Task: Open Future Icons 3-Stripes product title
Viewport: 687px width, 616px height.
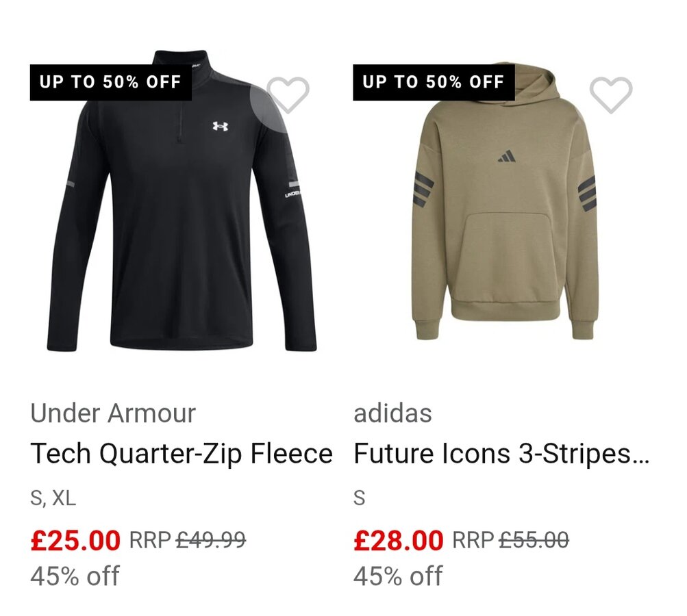Action: tap(501, 454)
